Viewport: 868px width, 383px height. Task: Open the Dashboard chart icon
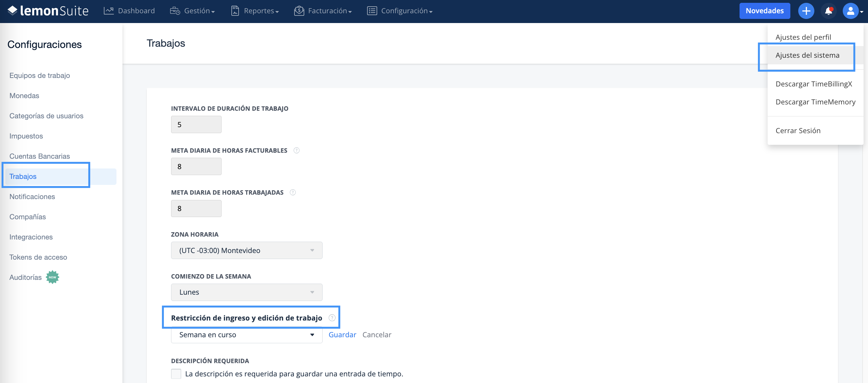pyautogui.click(x=109, y=11)
